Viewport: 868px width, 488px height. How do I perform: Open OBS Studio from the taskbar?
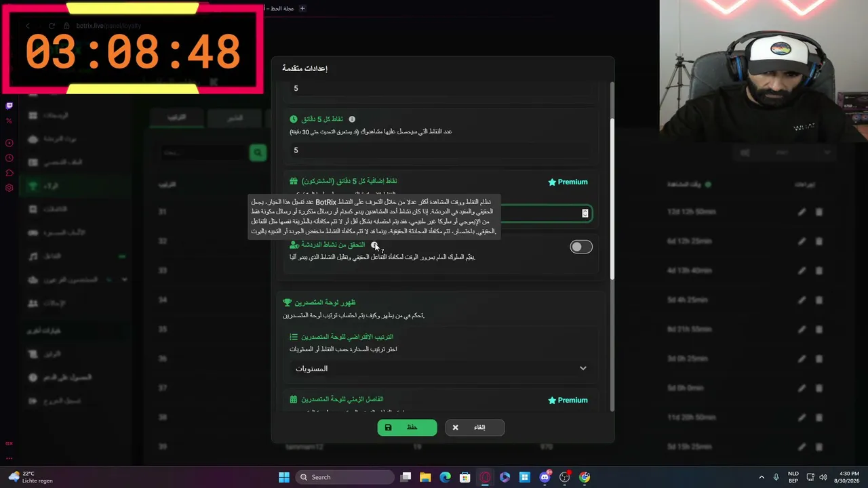564,477
